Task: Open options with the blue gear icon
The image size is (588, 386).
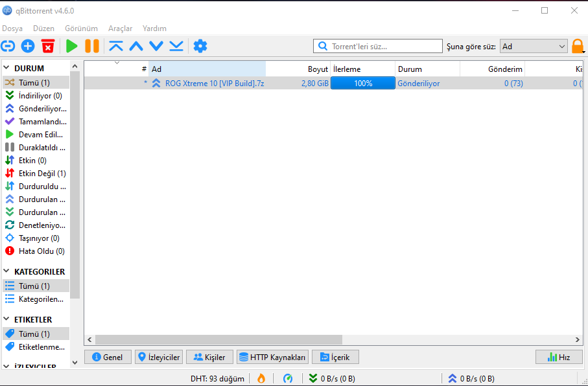Action: click(x=200, y=46)
